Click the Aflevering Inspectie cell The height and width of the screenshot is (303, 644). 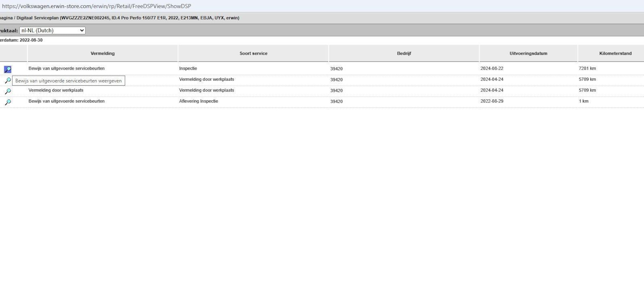pos(198,101)
